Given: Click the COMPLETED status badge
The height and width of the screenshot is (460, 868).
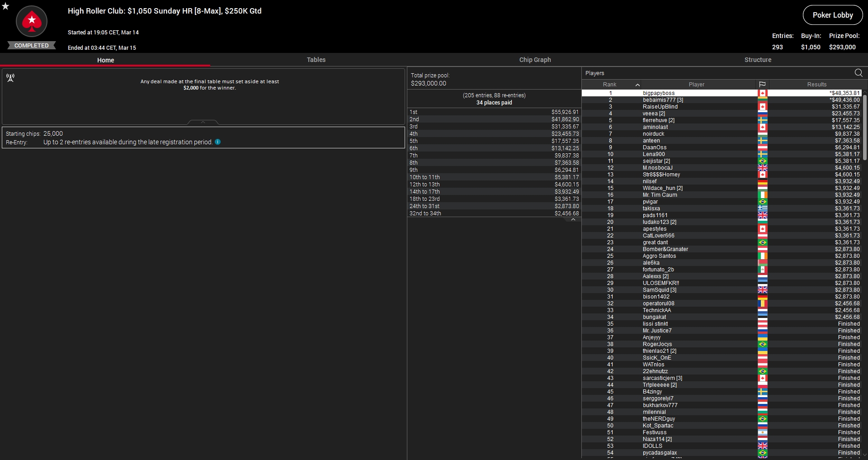Looking at the screenshot, I should pyautogui.click(x=32, y=45).
